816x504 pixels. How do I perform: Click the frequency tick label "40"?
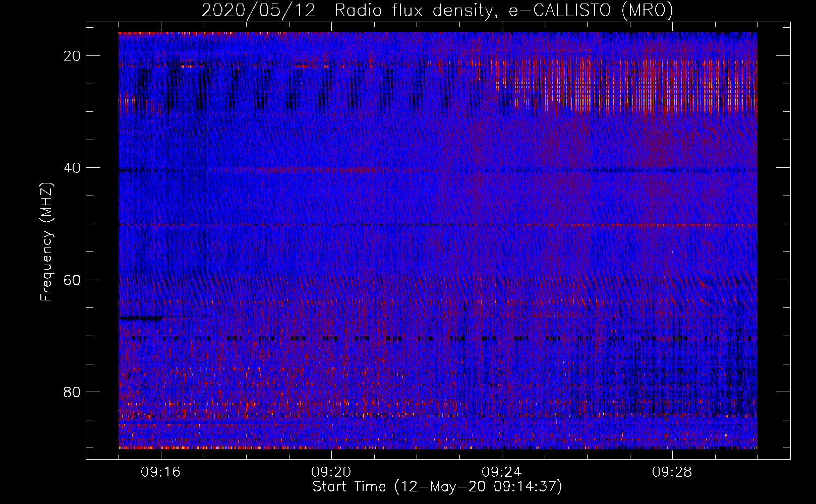[x=73, y=168]
